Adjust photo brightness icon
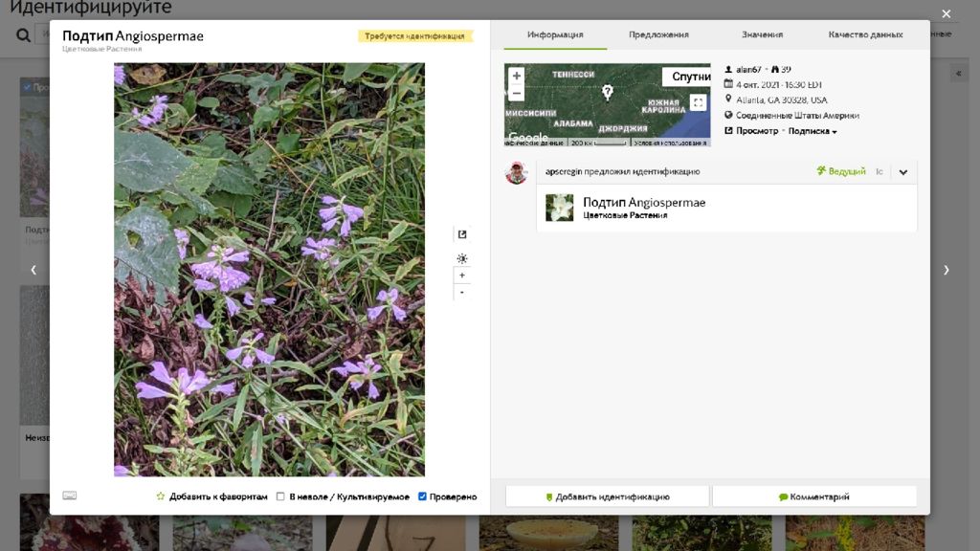The width and height of the screenshot is (980, 551). pos(462,258)
